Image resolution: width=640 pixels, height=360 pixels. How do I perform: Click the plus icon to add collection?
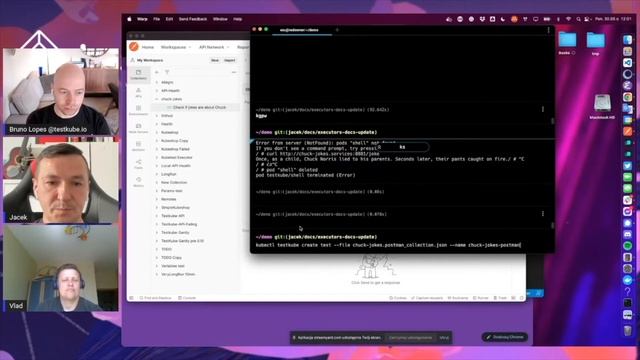[157, 72]
